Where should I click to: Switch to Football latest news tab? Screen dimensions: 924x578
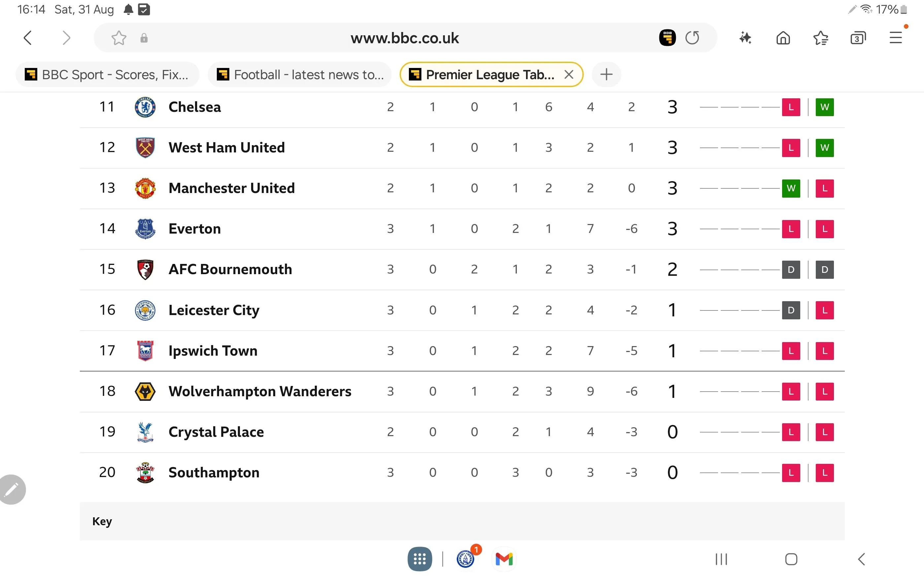[300, 75]
